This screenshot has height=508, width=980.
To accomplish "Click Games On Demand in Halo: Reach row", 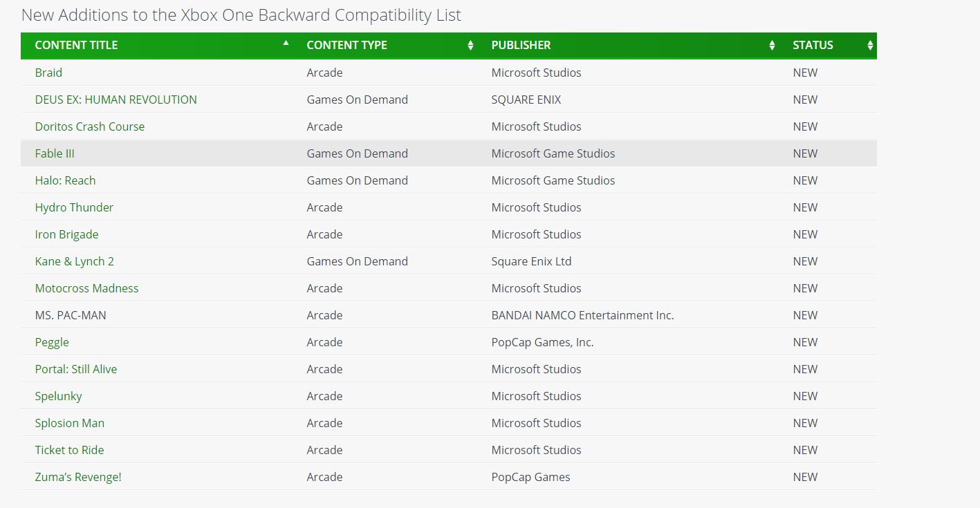I will click(x=357, y=180).
